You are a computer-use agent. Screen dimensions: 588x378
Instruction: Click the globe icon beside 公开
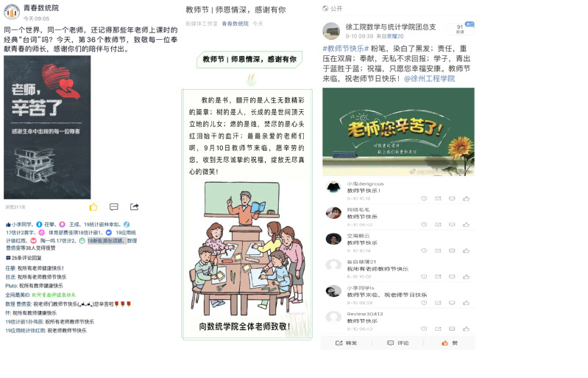(325, 8)
